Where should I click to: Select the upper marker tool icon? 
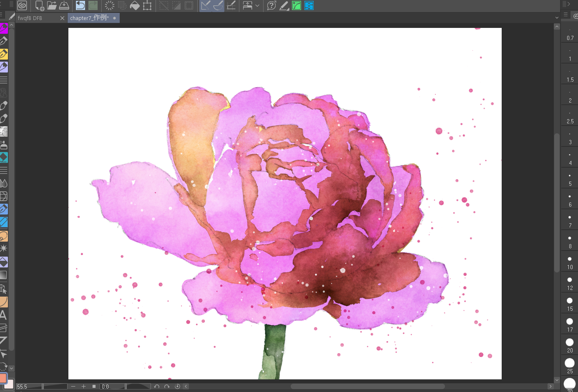click(4, 105)
